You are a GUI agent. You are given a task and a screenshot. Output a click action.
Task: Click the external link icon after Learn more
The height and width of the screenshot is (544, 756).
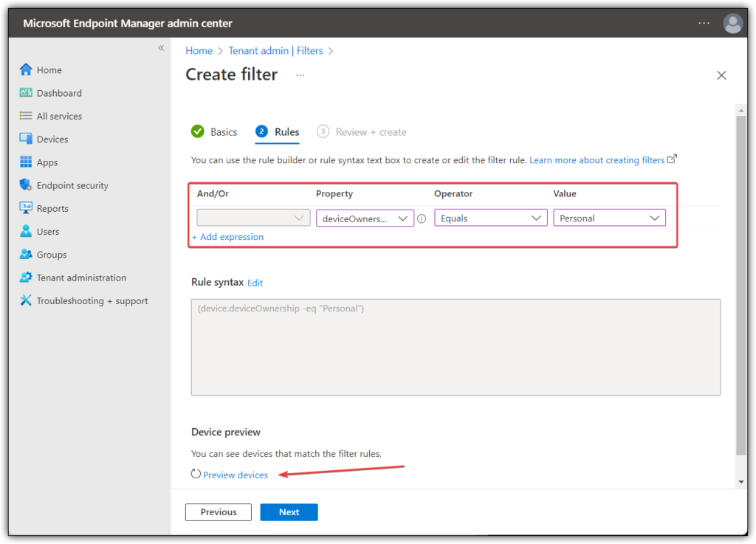pos(672,159)
